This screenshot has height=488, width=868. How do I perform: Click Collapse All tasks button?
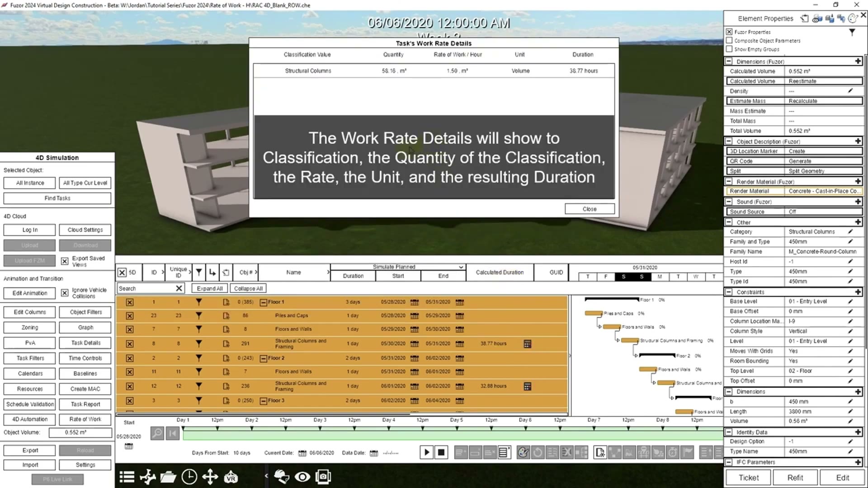248,289
